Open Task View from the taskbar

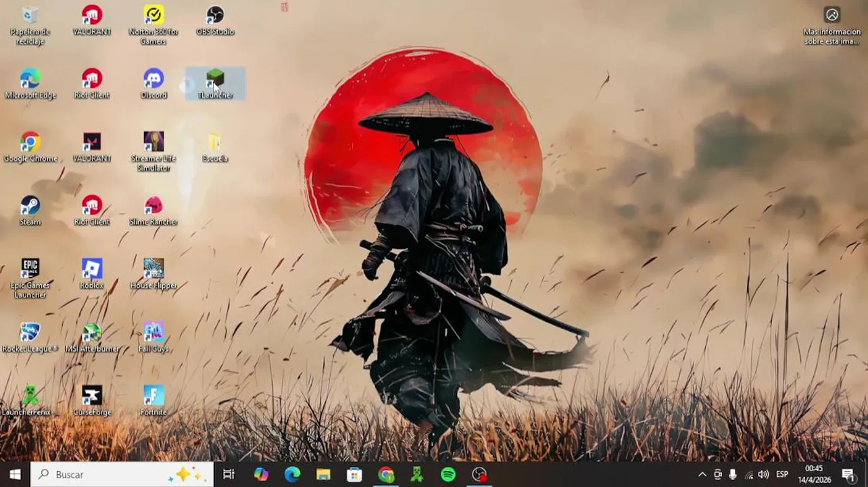[x=228, y=474]
